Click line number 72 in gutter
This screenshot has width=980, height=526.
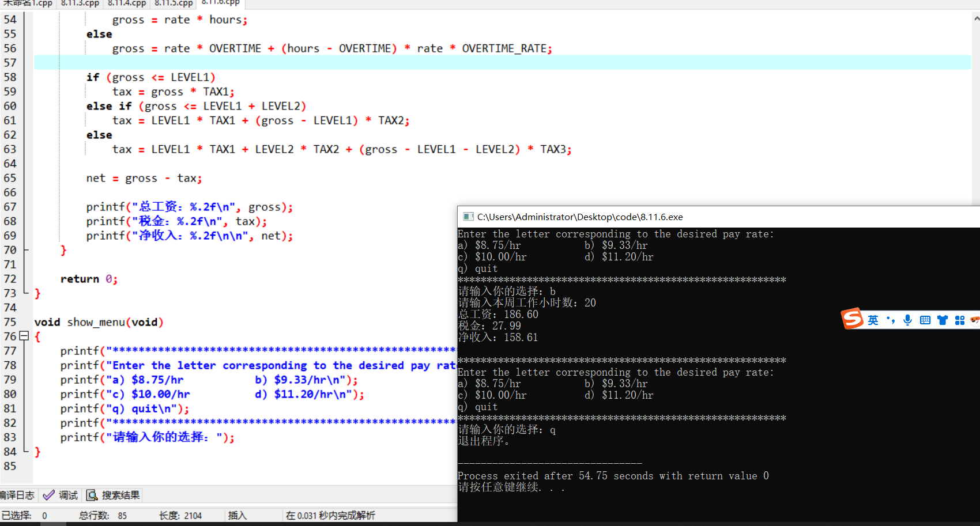[x=10, y=279]
